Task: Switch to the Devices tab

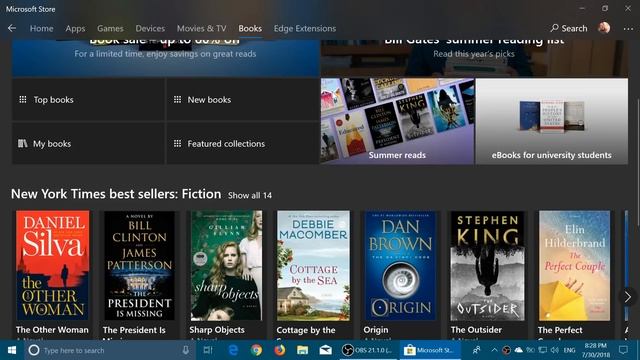Action: click(x=150, y=28)
